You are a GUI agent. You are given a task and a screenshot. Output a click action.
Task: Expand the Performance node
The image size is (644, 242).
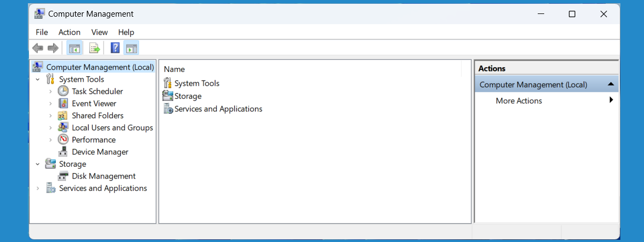point(50,140)
